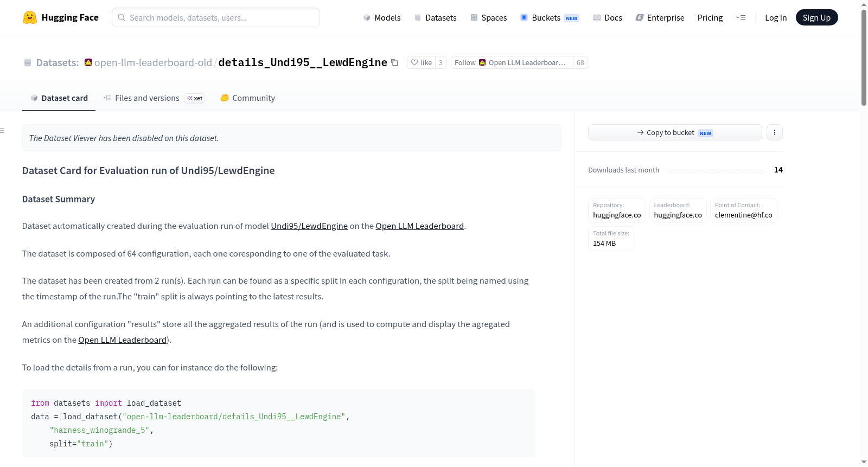Open the first Open LLM Leaderboard link

(420, 226)
